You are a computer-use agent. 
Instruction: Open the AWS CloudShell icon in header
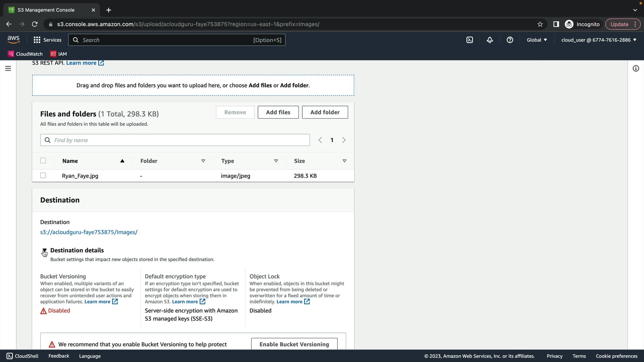pos(470,40)
